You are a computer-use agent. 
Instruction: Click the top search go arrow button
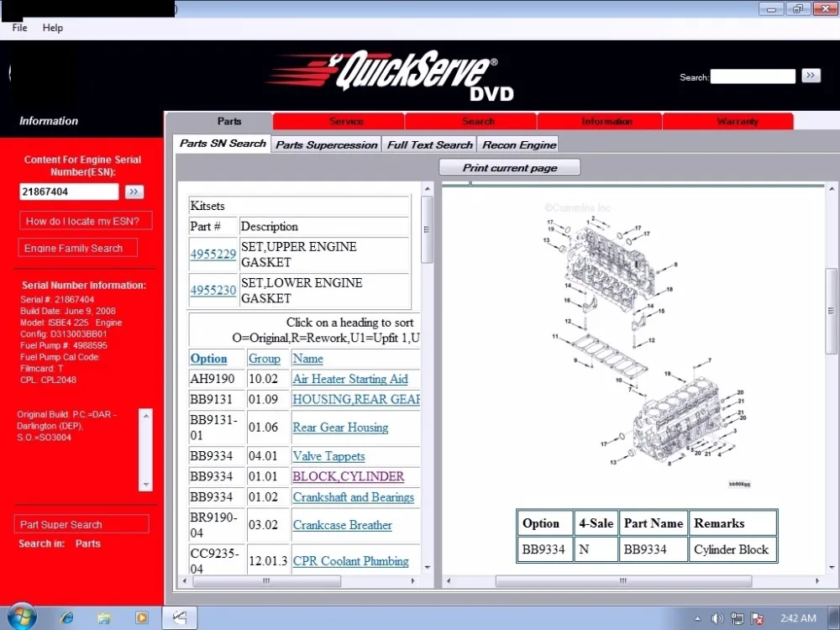(x=811, y=76)
